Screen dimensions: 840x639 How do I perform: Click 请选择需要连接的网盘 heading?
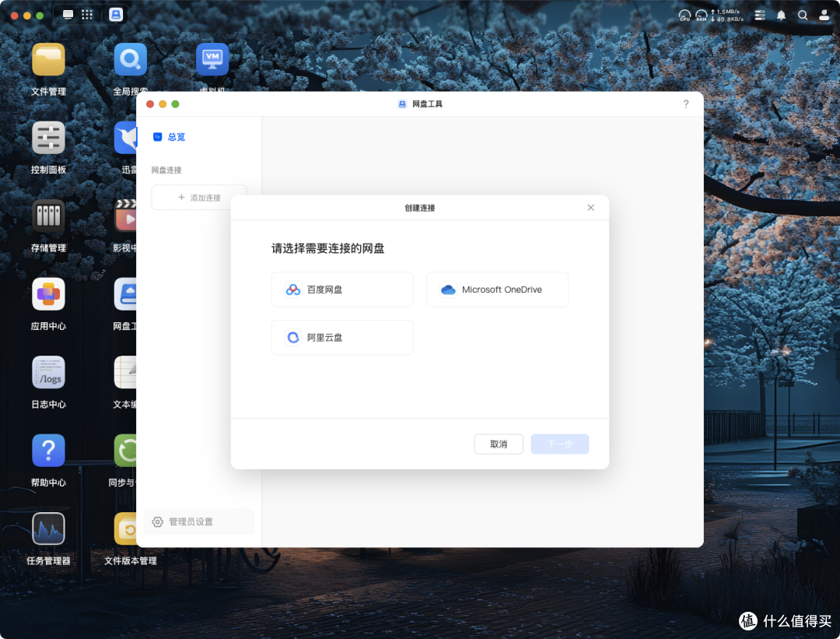click(x=328, y=248)
